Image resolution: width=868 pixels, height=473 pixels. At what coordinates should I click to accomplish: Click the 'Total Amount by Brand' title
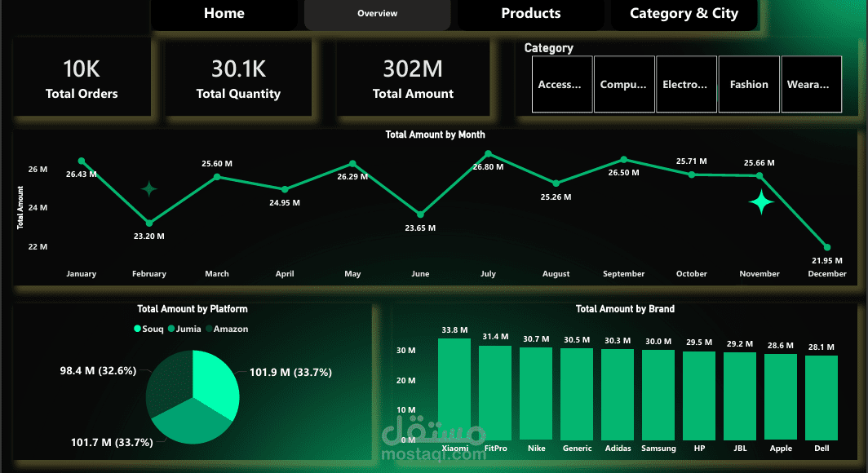tap(625, 309)
